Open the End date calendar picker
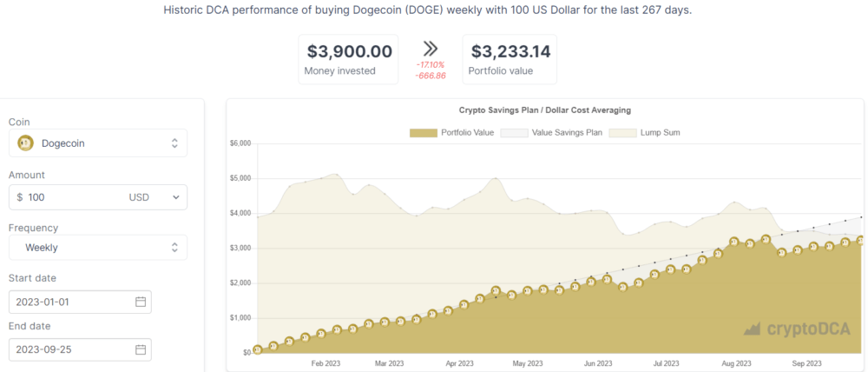868x372 pixels. click(x=141, y=349)
